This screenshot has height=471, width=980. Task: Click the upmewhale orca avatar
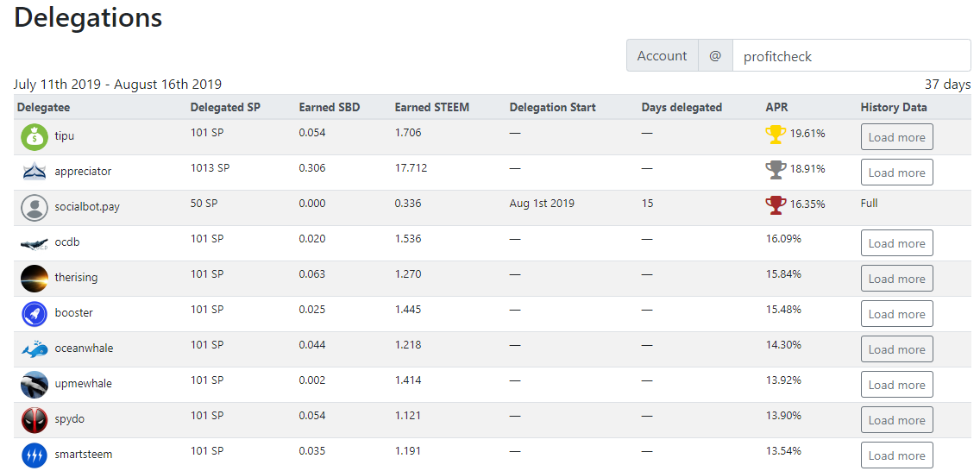[35, 385]
